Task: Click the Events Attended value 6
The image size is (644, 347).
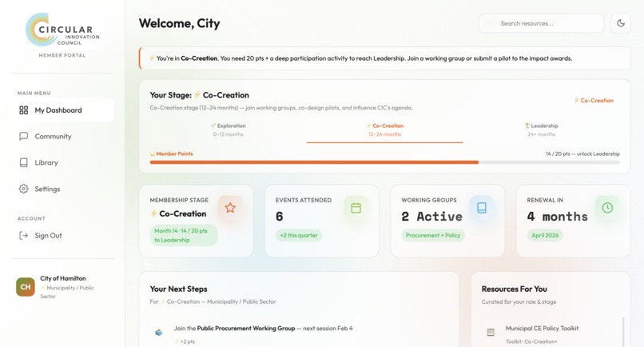Action: [280, 216]
